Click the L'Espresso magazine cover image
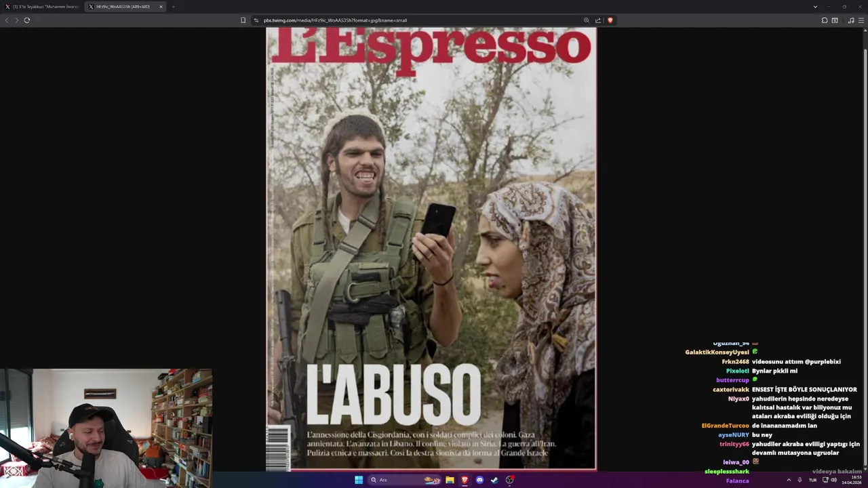 point(431,249)
